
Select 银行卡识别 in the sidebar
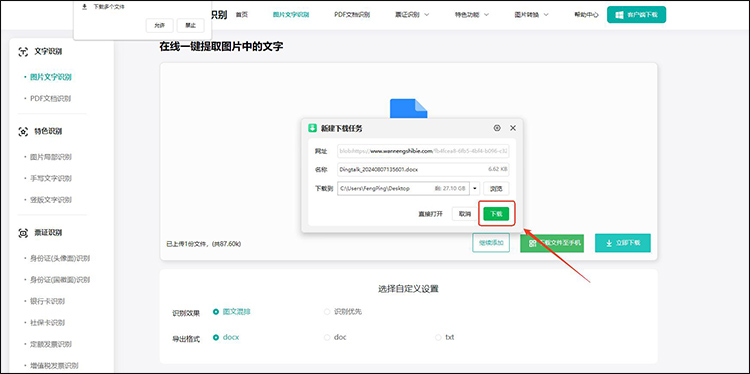pos(47,301)
